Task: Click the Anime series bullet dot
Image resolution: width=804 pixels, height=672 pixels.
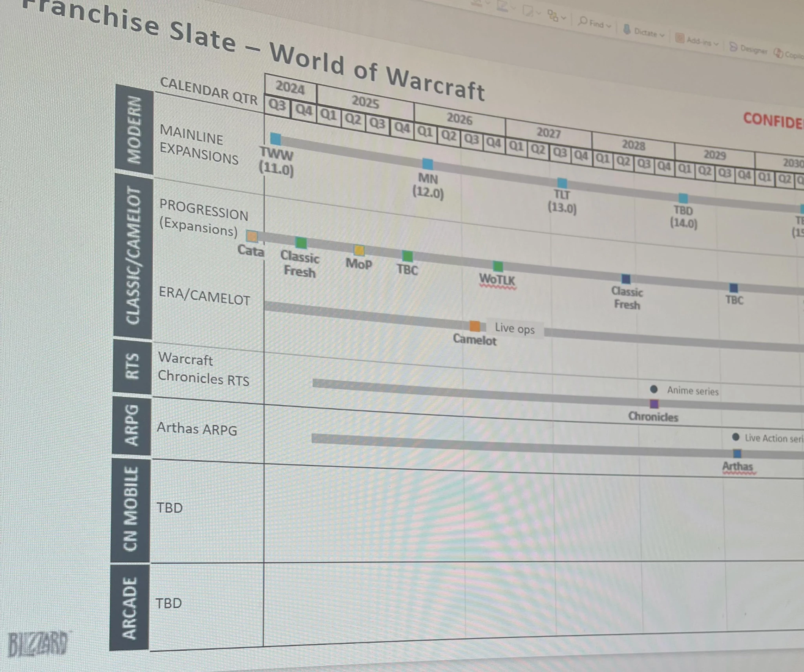Action: tap(654, 389)
